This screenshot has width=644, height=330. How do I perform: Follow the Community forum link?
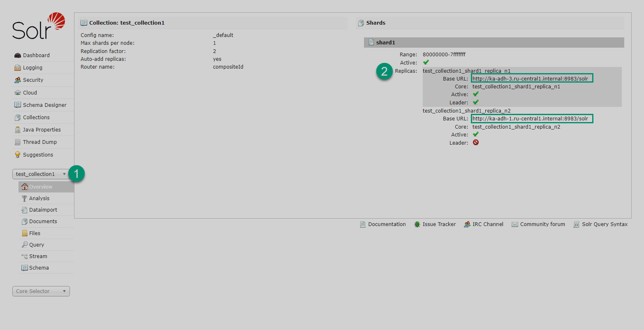pos(542,224)
